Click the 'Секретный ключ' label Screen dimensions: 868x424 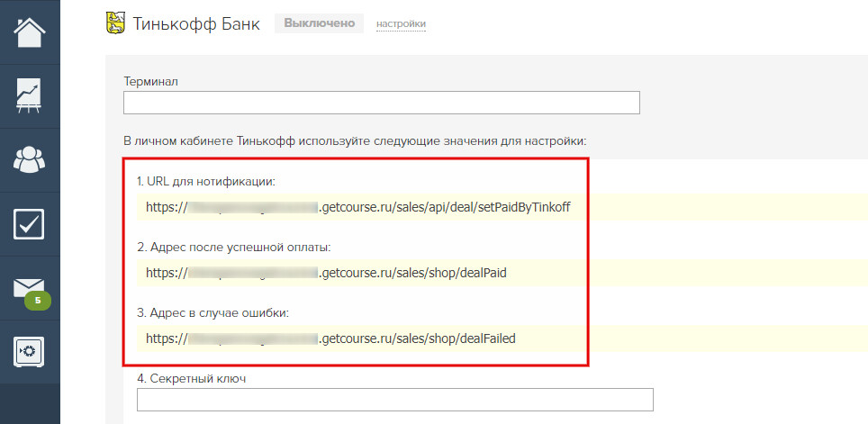191,379
